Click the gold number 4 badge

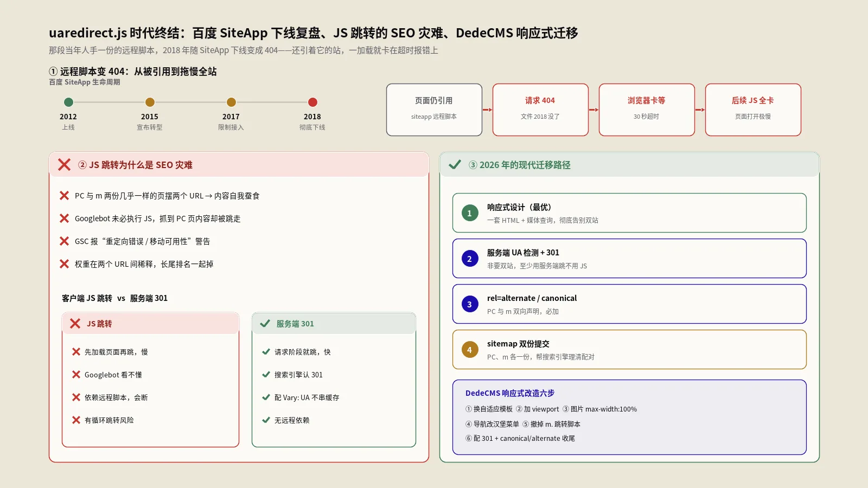470,350
